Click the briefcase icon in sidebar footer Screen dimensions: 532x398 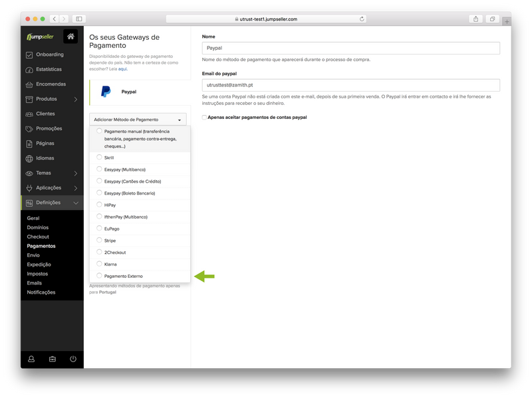point(53,359)
